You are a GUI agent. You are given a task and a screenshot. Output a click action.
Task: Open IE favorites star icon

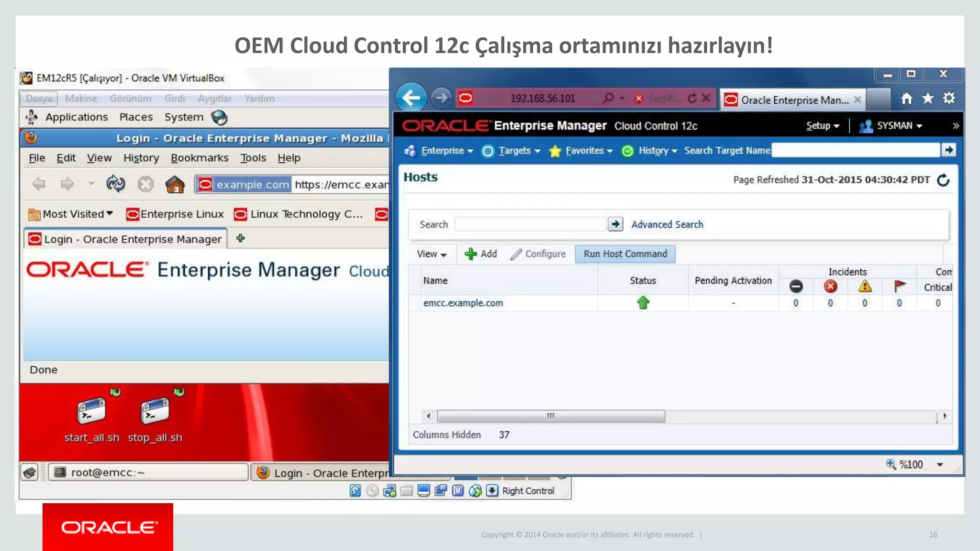[x=928, y=99]
